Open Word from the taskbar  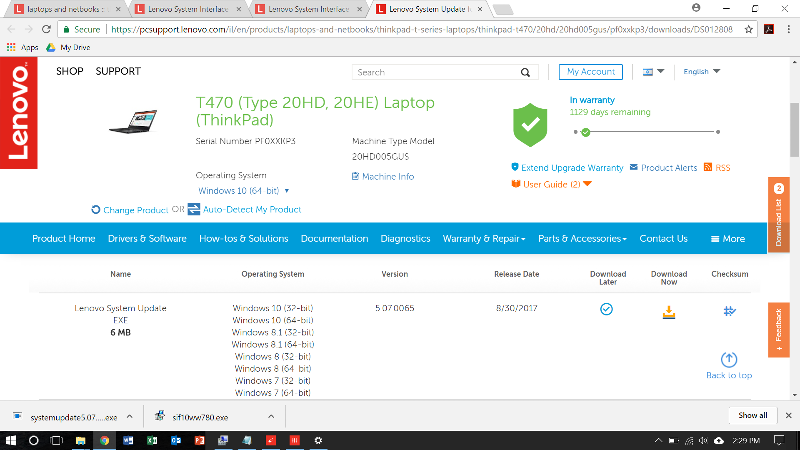point(128,440)
